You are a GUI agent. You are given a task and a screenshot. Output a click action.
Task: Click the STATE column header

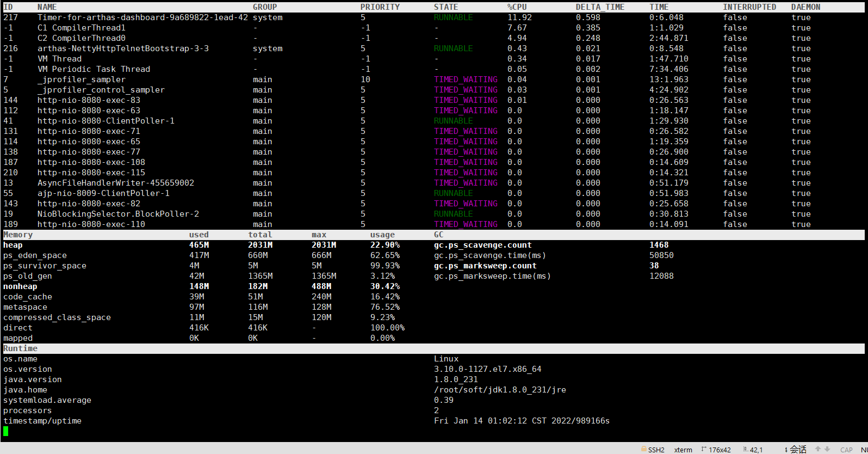[x=446, y=7]
